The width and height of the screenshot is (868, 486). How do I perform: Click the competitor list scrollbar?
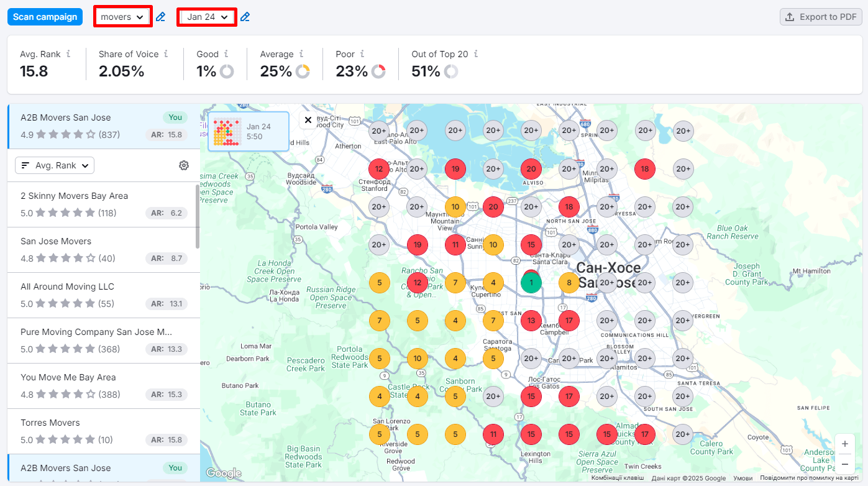tap(198, 216)
